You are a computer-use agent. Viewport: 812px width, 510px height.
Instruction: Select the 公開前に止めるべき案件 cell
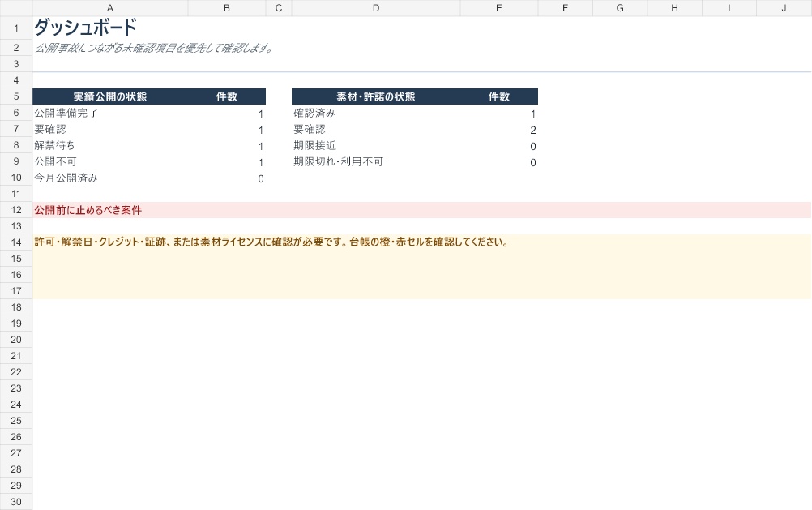point(422,210)
